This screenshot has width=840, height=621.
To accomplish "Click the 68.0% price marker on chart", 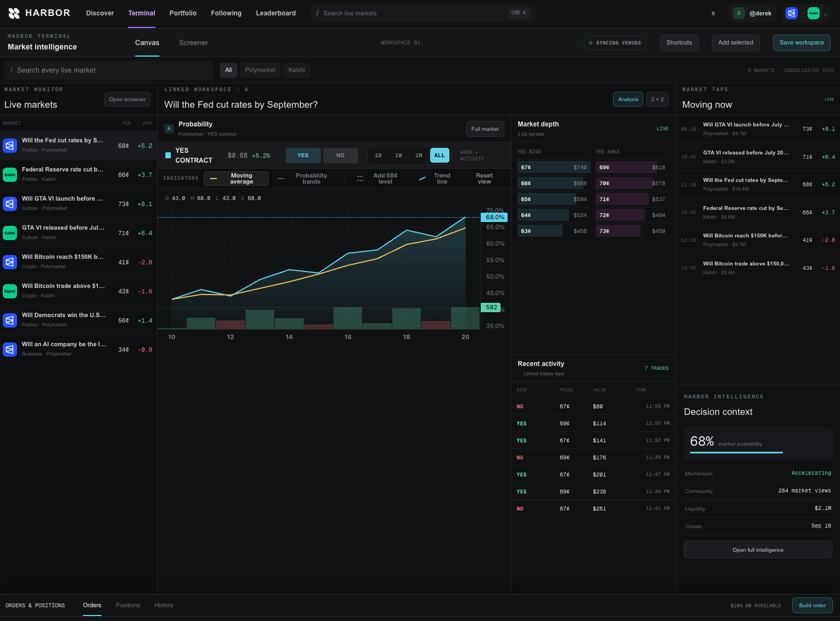I will [x=494, y=217].
